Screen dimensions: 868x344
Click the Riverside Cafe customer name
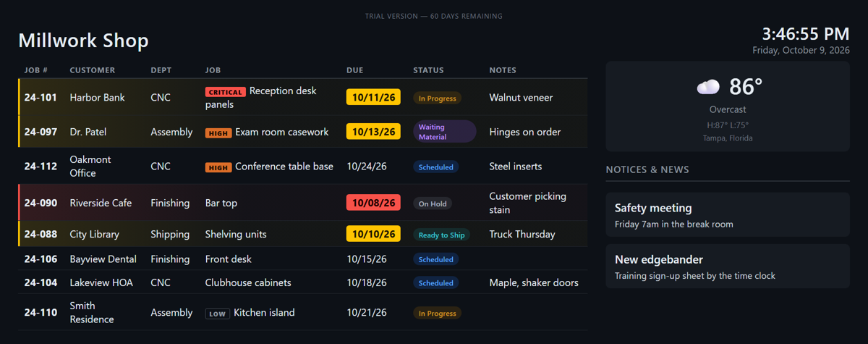(101, 203)
